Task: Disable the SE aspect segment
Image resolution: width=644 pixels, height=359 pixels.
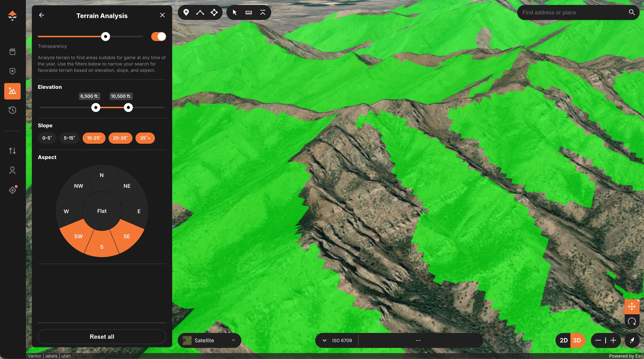Action: click(x=127, y=236)
